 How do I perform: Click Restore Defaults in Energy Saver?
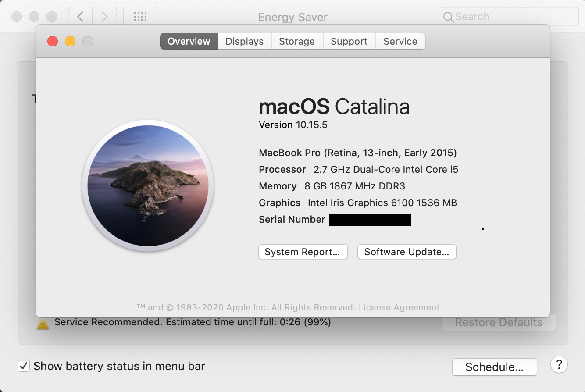click(499, 323)
